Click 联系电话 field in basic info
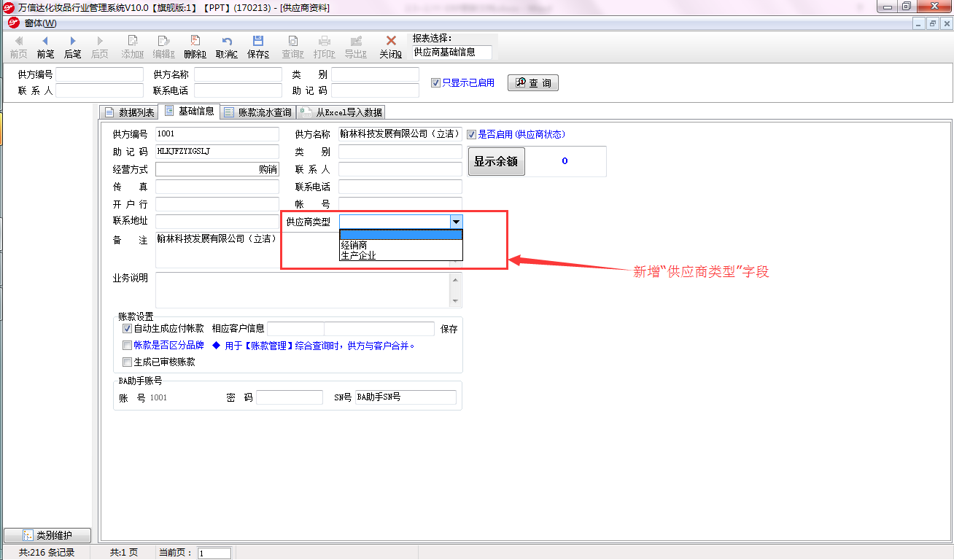This screenshot has width=954, height=560. point(400,187)
